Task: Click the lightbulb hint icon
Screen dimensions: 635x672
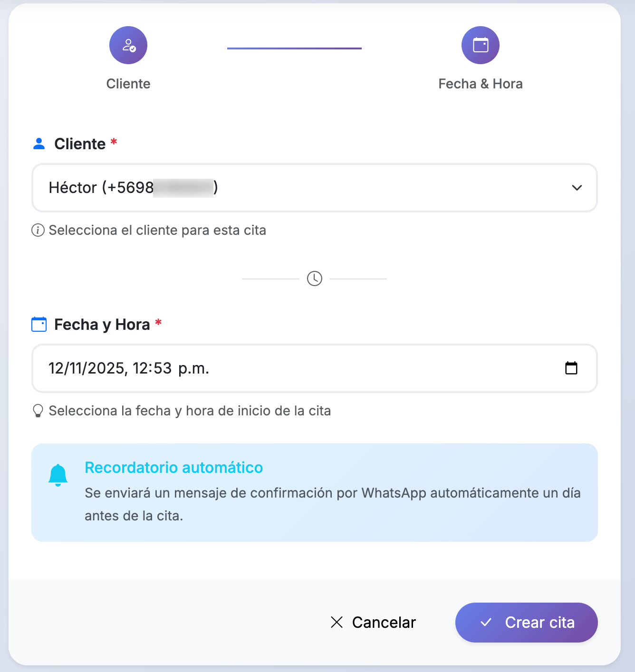Action: click(x=38, y=411)
